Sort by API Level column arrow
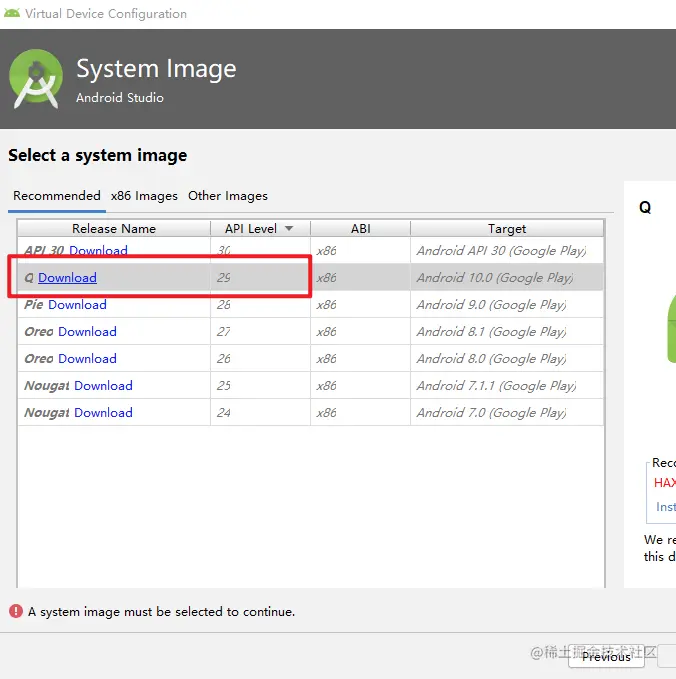 coord(289,228)
